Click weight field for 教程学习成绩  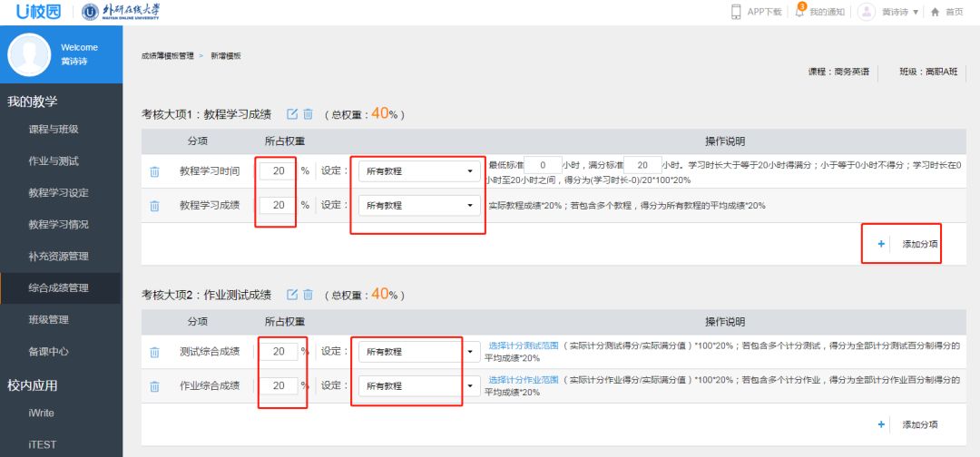(278, 206)
